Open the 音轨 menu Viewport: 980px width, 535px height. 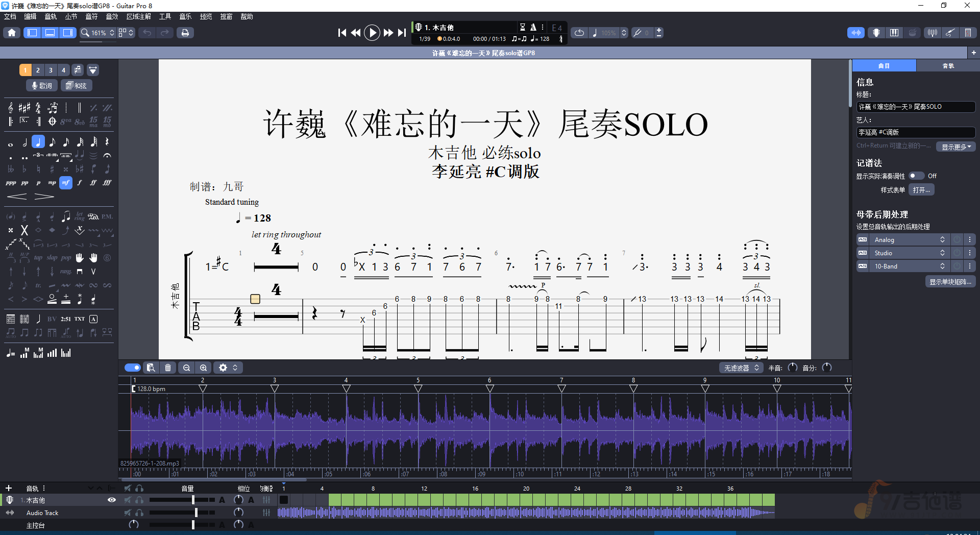click(51, 16)
